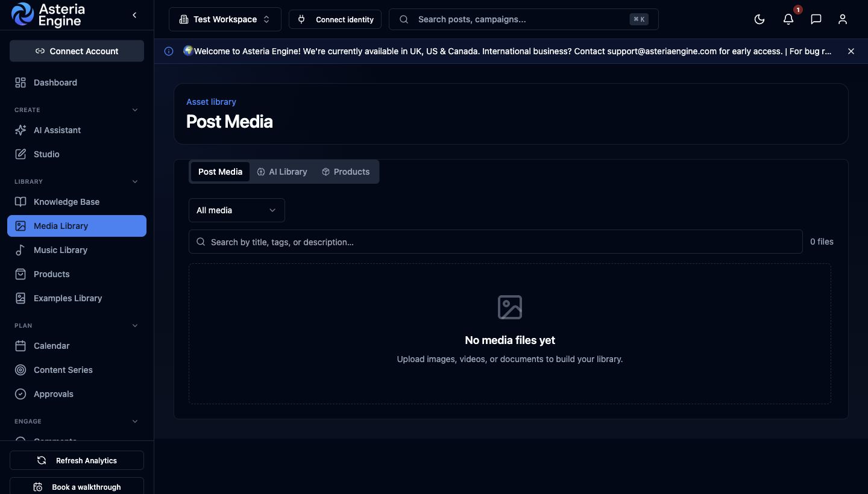Screen dimensions: 868x494
Task: Open Examples Library
Action: (77, 298)
